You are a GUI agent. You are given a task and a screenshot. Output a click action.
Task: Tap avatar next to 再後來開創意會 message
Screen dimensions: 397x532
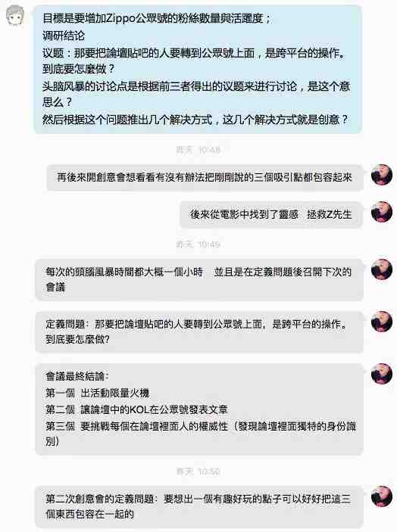(382, 175)
